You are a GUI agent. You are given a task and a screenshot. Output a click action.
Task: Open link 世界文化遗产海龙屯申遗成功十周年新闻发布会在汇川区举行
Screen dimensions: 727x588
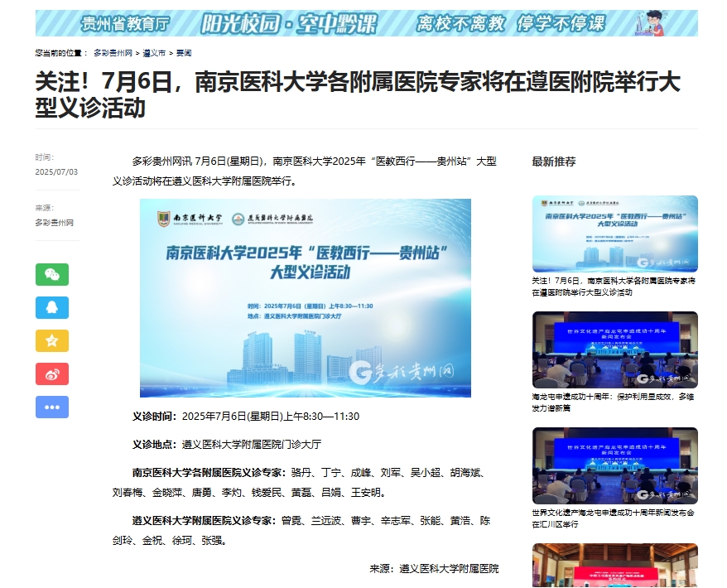[x=614, y=518]
